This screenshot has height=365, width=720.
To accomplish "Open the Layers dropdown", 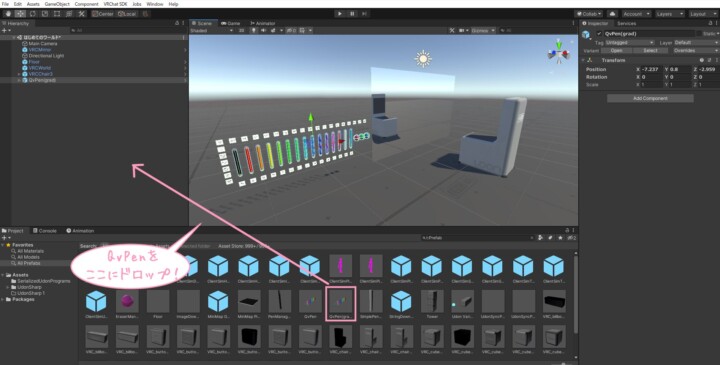I will [x=669, y=14].
